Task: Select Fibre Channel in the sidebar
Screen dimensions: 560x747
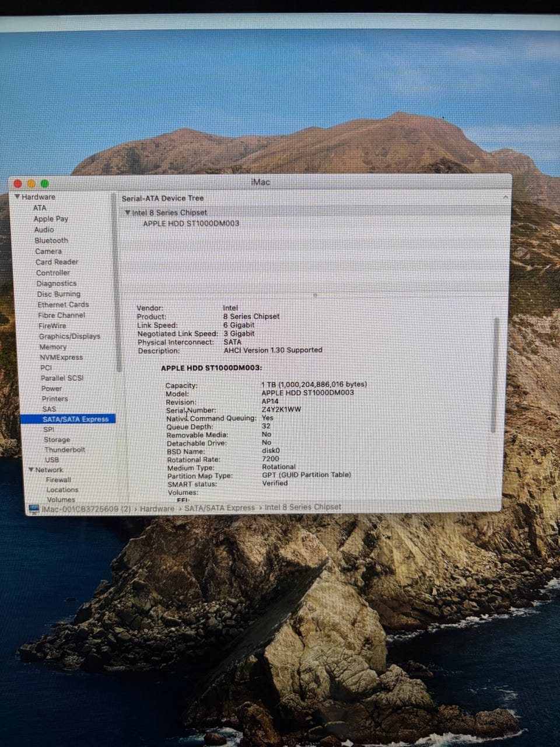Action: [x=62, y=315]
